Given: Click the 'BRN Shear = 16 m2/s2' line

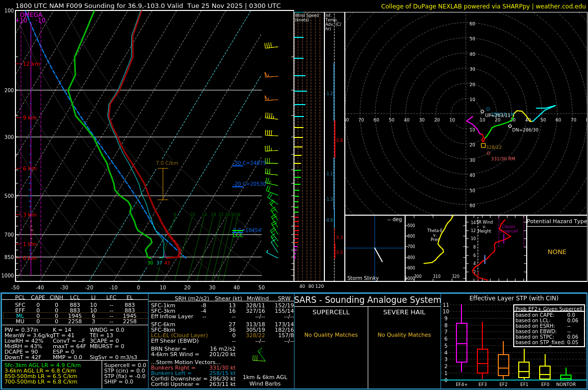Looking at the screenshot, I should point(193,349).
